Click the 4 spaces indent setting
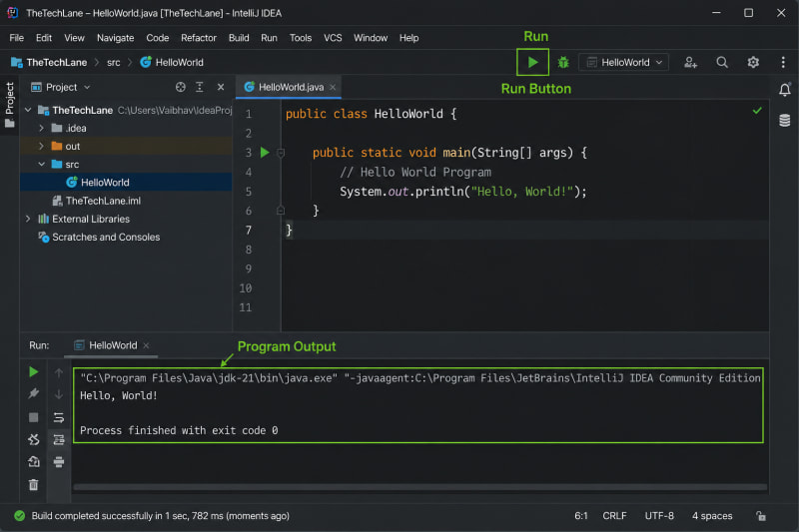799x532 pixels. tap(712, 516)
